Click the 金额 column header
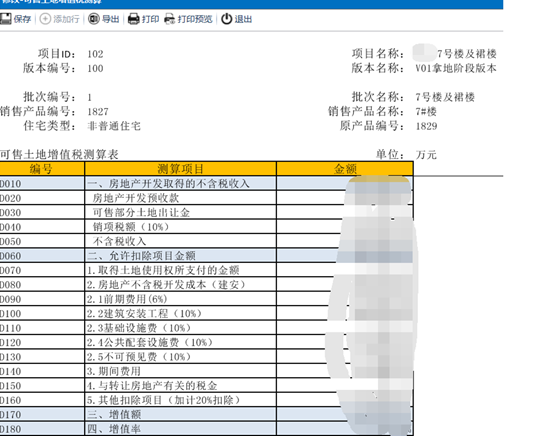 click(345, 169)
